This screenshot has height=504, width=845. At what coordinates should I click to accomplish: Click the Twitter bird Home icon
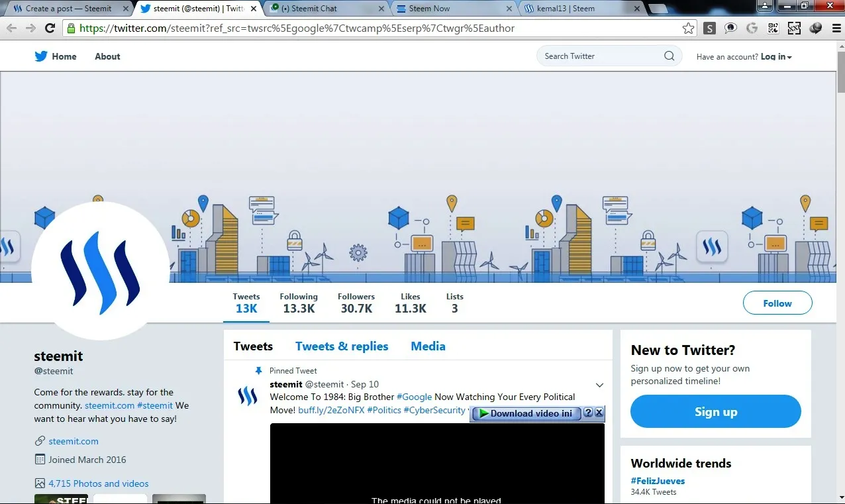[41, 56]
